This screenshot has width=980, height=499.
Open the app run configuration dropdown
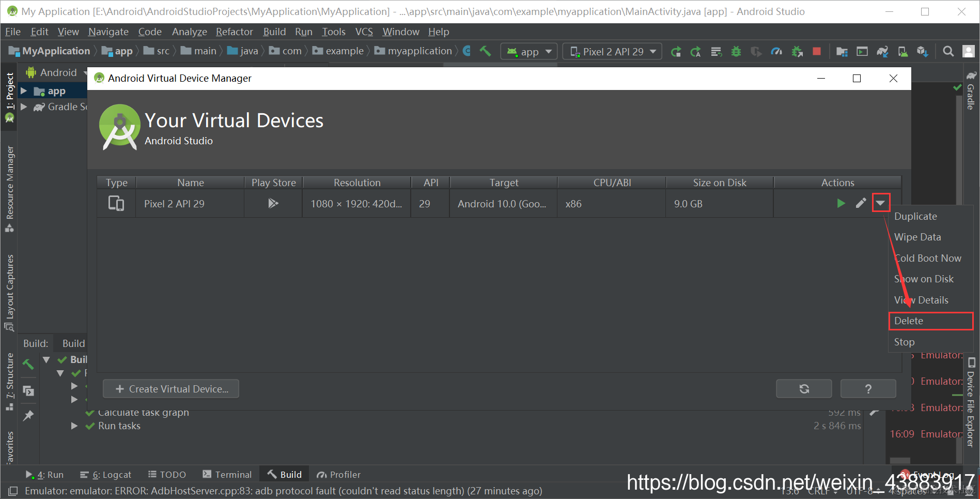(x=529, y=51)
